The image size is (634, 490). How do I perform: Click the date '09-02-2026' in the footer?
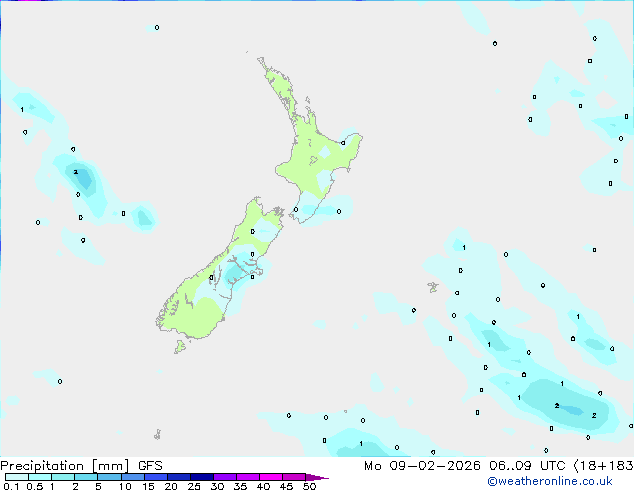[435, 466]
